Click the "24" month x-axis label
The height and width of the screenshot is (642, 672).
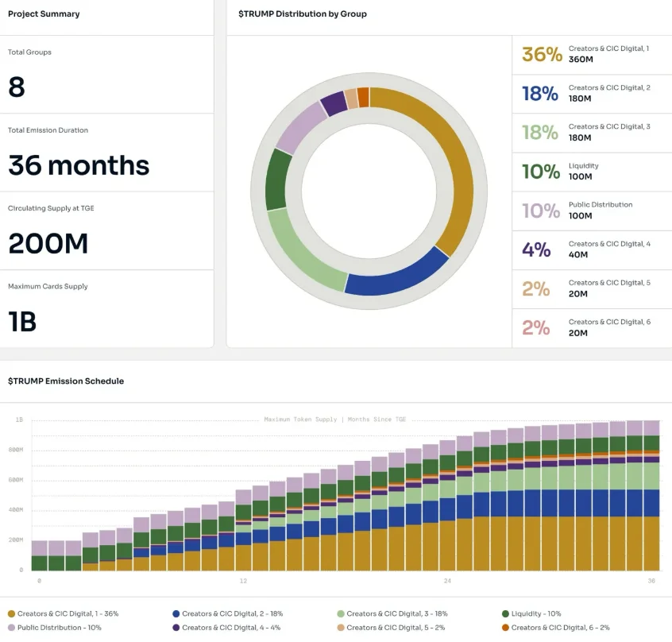coord(447,581)
